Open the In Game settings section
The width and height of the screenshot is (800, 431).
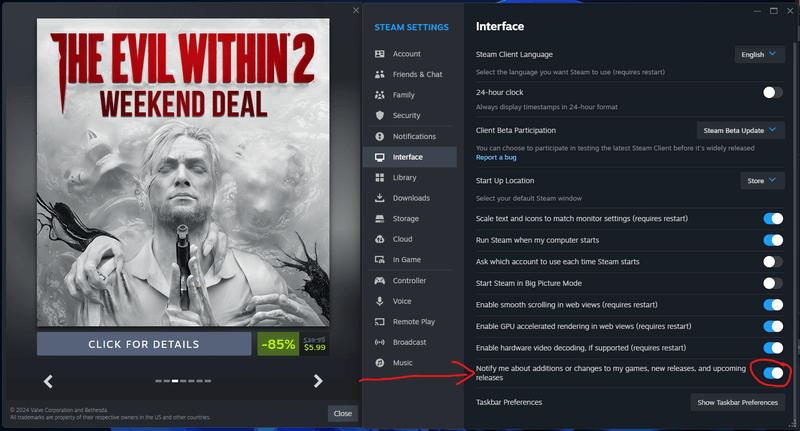[410, 260]
